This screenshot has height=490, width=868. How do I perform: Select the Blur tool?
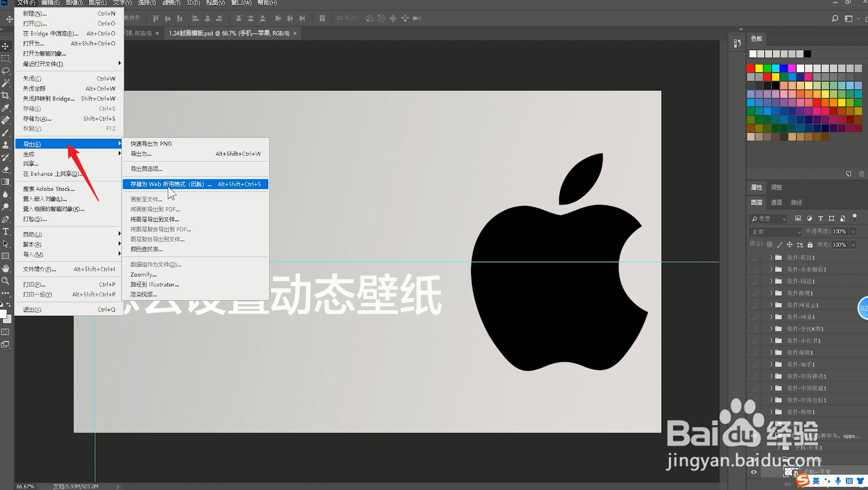5,194
